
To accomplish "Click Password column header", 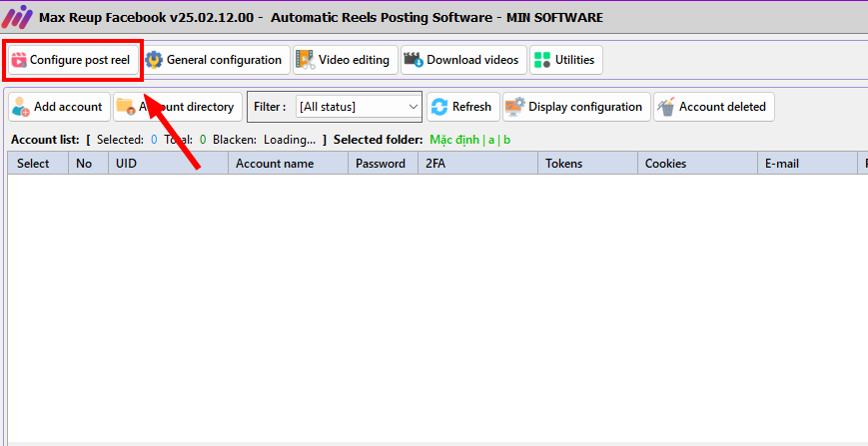I will (x=384, y=163).
